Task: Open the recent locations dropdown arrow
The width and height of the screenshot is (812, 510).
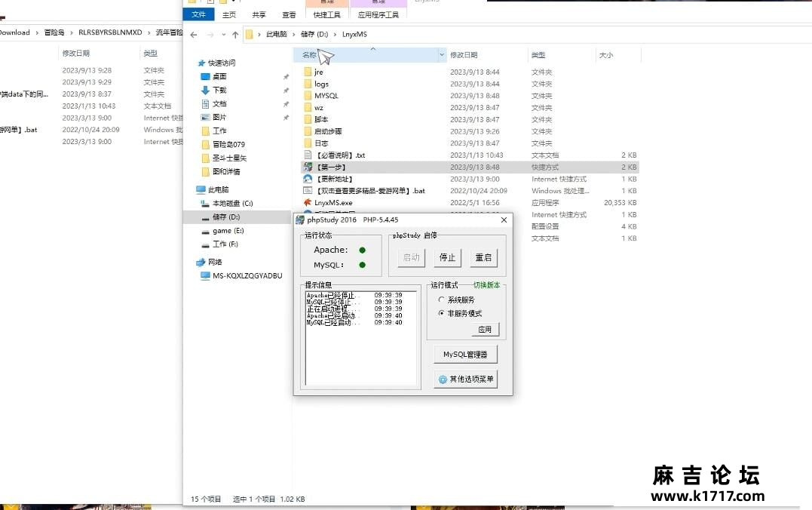Action: (224, 35)
